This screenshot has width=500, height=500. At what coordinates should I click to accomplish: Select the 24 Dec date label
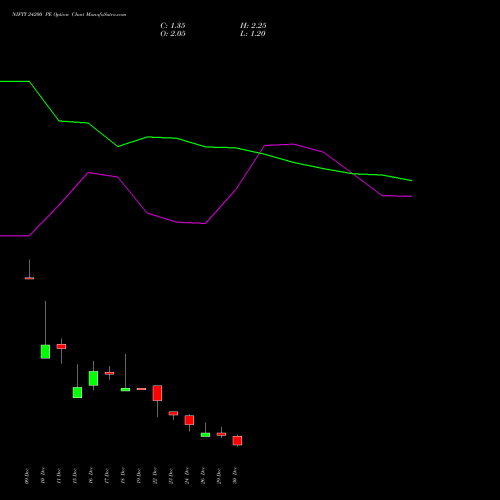click(187, 476)
